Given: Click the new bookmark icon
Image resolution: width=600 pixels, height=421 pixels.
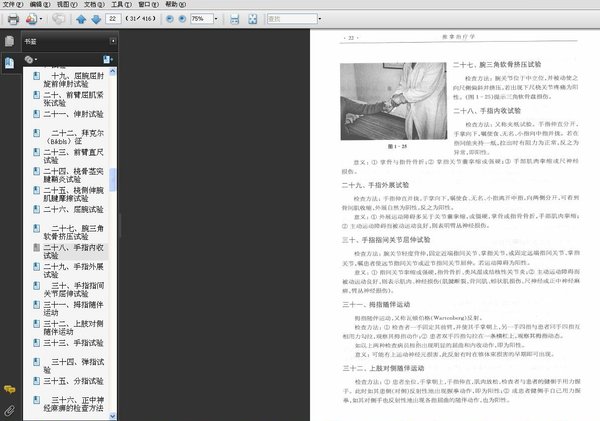Looking at the screenshot, I should click(105, 60).
